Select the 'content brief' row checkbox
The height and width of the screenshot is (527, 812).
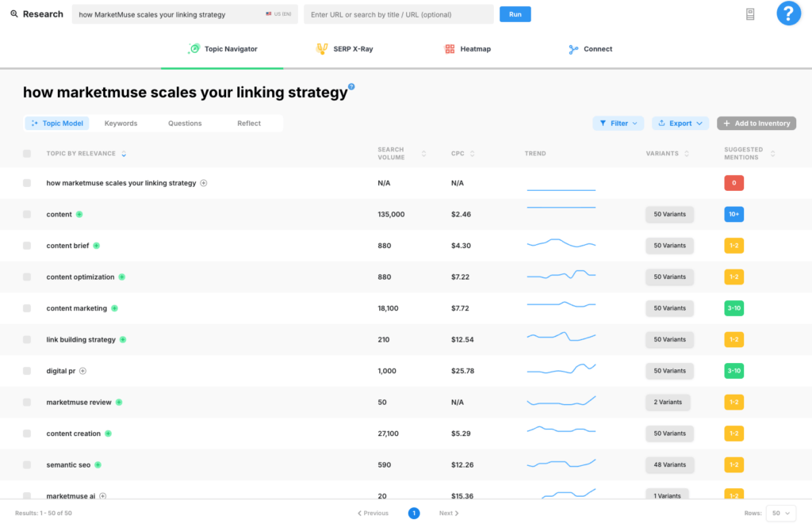pos(27,246)
